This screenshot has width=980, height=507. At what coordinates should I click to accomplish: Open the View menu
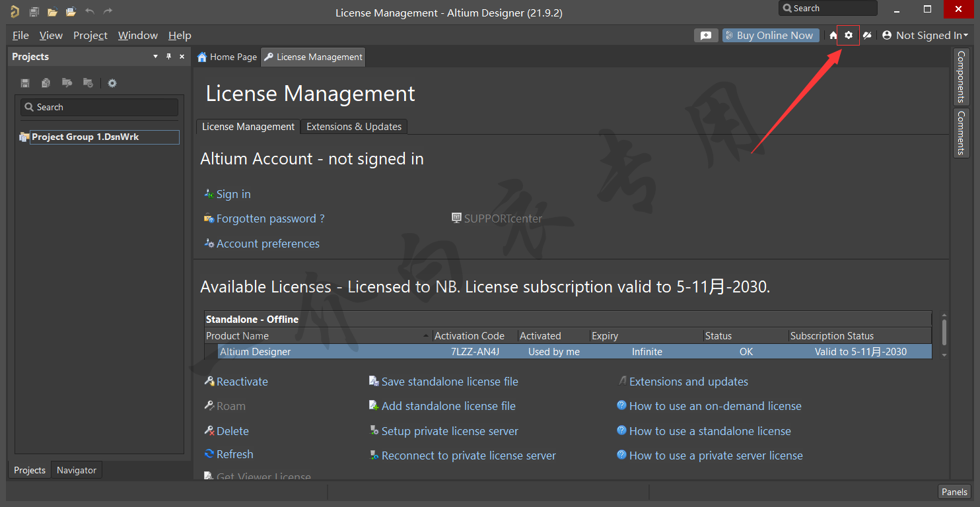tap(51, 36)
